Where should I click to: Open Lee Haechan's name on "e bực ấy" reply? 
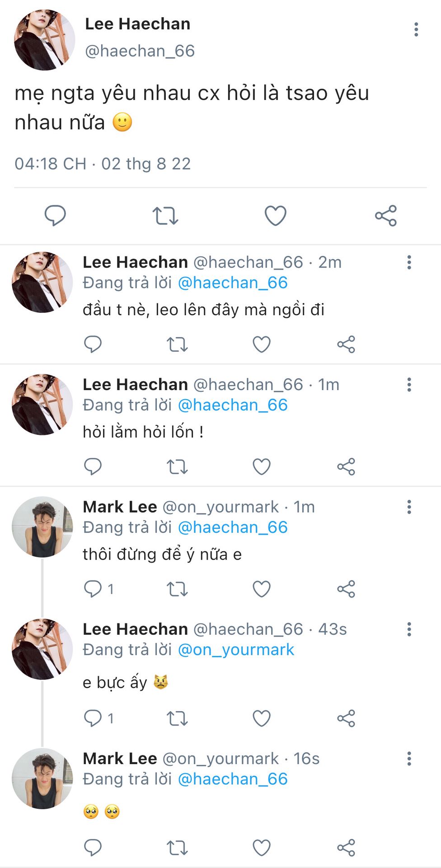coord(135,629)
